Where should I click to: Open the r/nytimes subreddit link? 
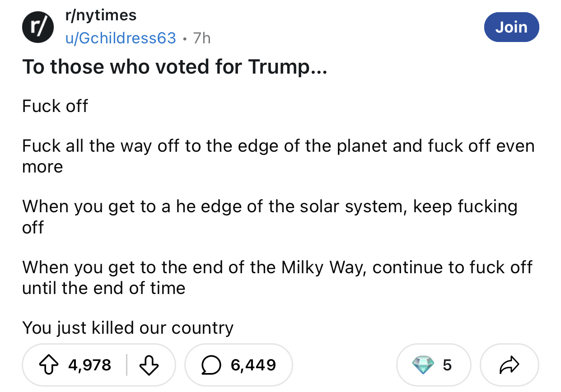click(x=101, y=15)
